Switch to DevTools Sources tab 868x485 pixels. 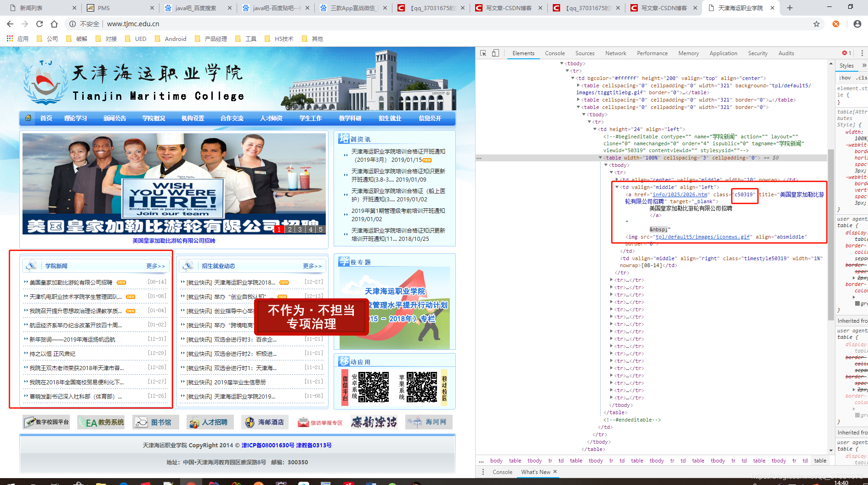pos(584,53)
